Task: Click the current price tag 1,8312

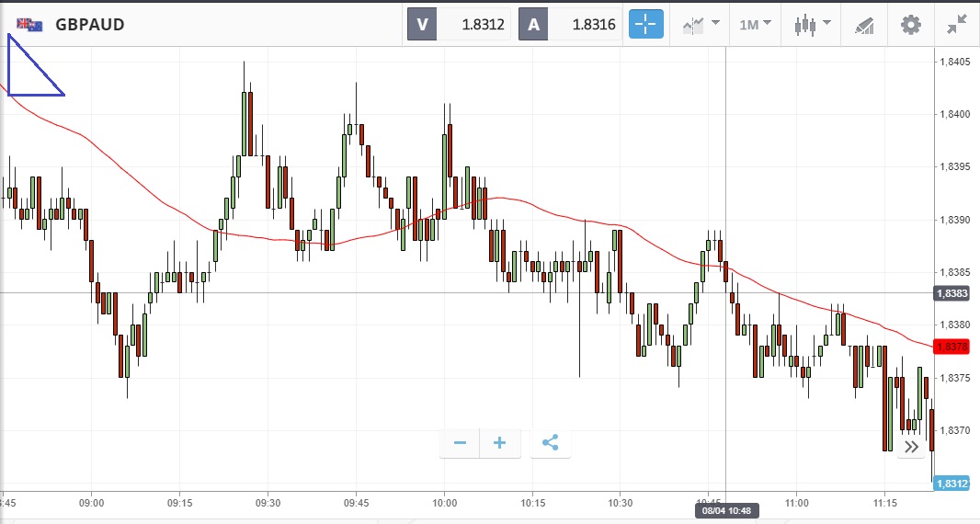Action: (x=952, y=484)
